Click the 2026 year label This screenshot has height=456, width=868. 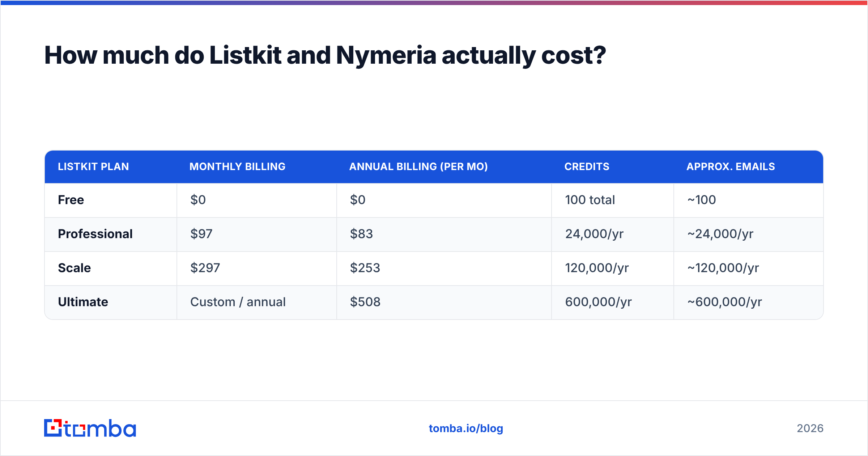tap(810, 428)
